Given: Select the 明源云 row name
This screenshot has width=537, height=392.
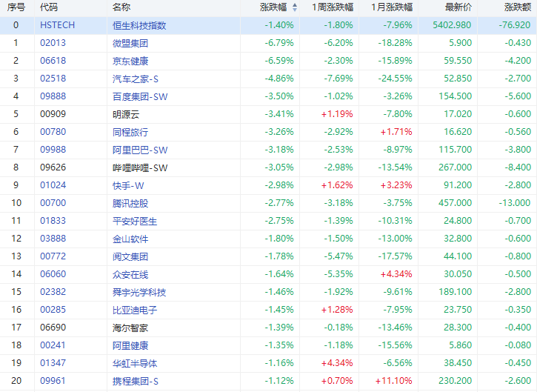Looking at the screenshot, I should 126,114.
